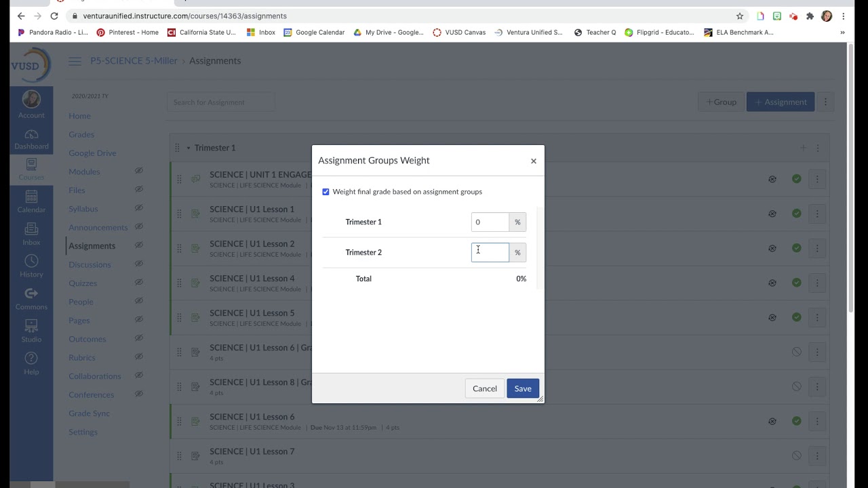Collapse the Trimester 1 group
868x488 pixels.
coord(189,148)
